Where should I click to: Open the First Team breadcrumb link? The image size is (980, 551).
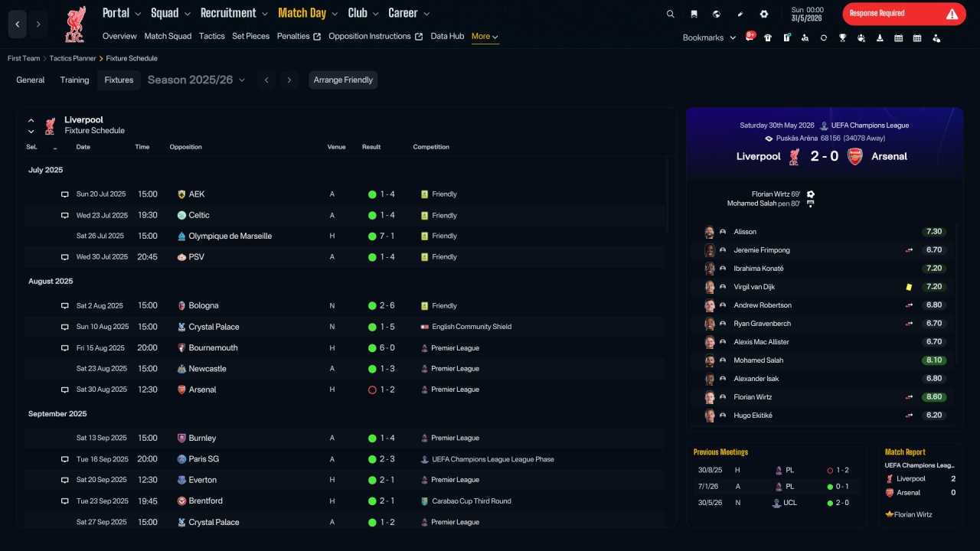pos(24,58)
